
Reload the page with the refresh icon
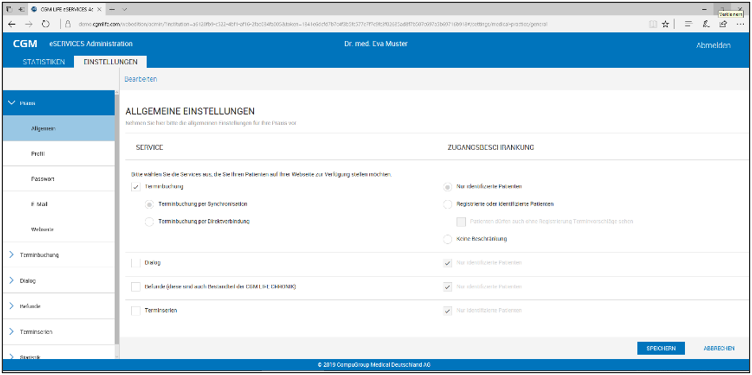(x=46, y=24)
